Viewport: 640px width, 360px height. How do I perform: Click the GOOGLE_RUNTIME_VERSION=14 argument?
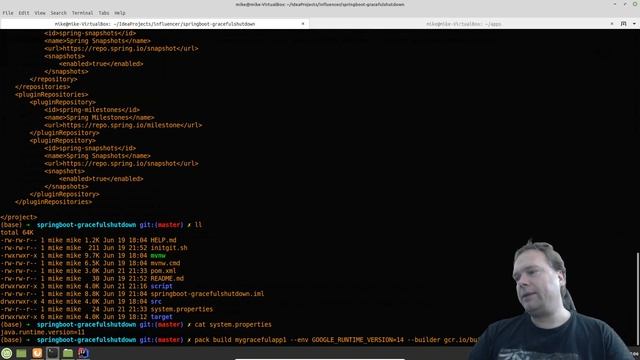pos(358,340)
